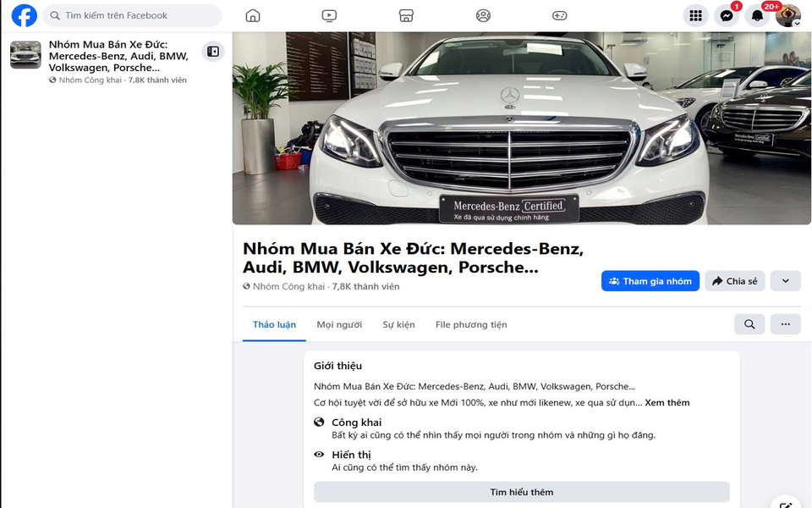
Task: Click the Facebook logo
Action: [x=23, y=15]
